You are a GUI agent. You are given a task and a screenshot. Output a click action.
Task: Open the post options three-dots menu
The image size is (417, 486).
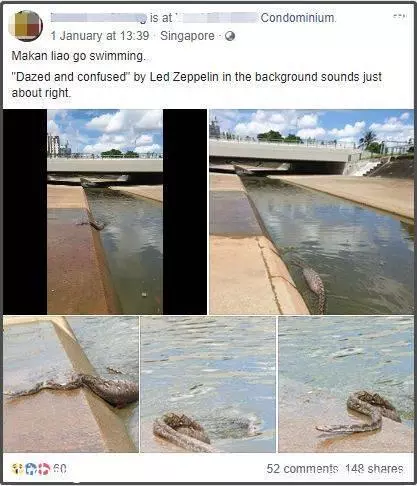tap(400, 16)
